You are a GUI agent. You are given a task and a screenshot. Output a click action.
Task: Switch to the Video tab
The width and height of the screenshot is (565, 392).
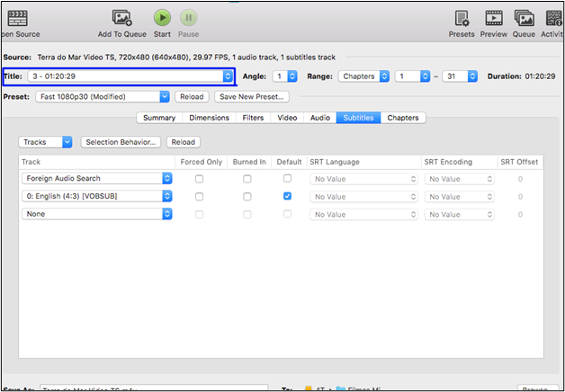click(x=287, y=118)
